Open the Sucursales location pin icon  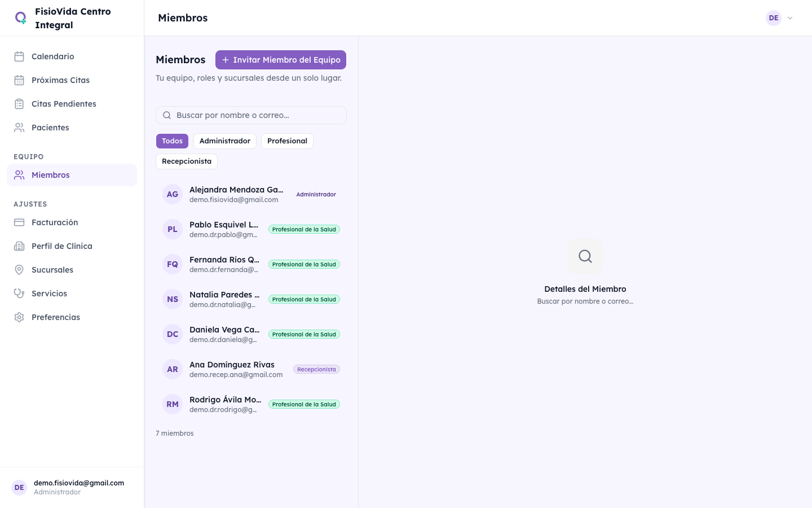click(19, 270)
